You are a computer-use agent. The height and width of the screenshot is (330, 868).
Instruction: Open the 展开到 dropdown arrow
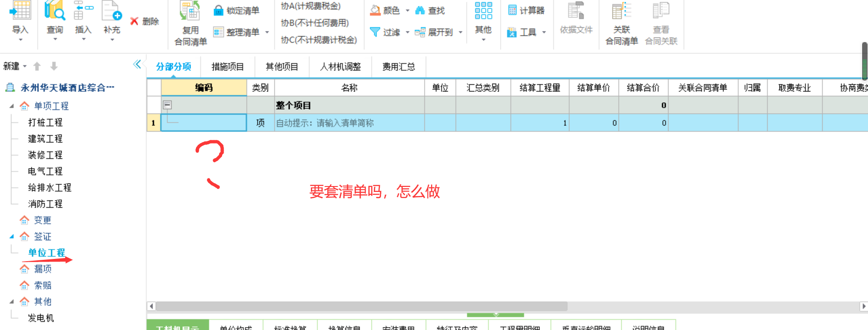(x=460, y=32)
